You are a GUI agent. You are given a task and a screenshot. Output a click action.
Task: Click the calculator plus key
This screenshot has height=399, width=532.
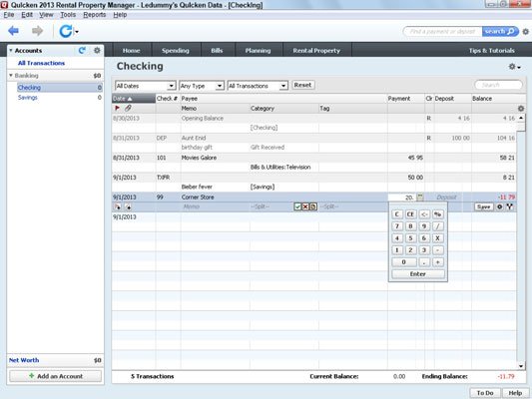pos(438,262)
